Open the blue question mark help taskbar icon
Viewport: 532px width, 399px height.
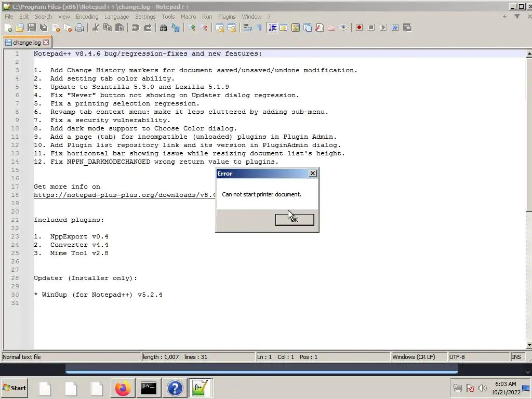tap(175, 388)
